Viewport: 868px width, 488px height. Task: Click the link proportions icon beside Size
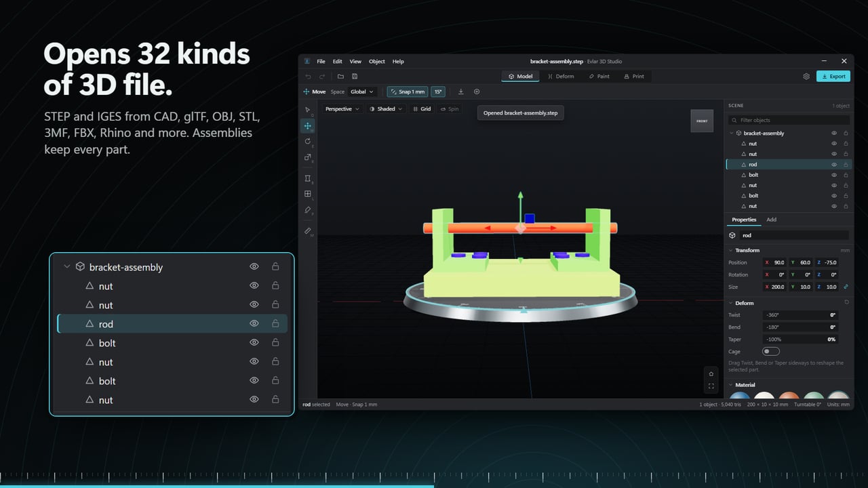click(x=846, y=287)
